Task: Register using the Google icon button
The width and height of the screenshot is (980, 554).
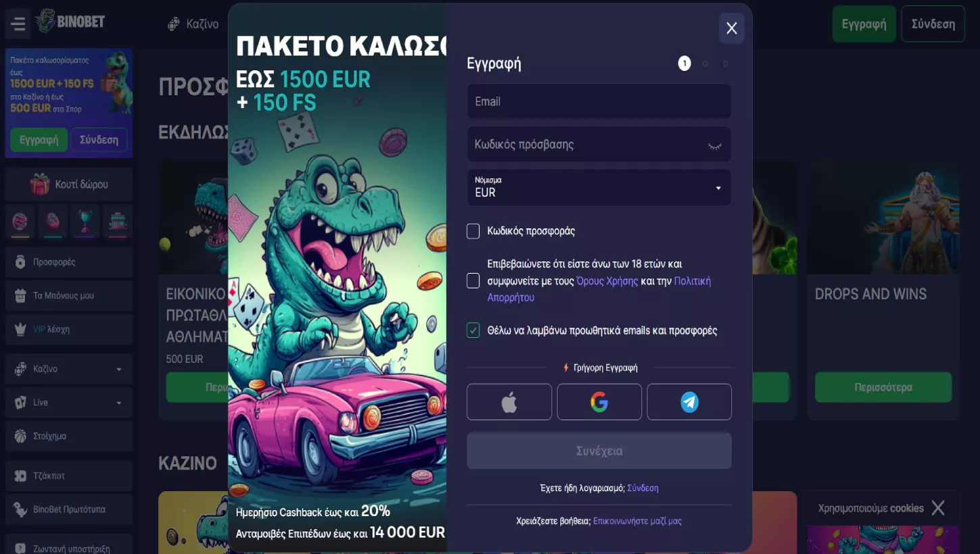Action: (599, 402)
